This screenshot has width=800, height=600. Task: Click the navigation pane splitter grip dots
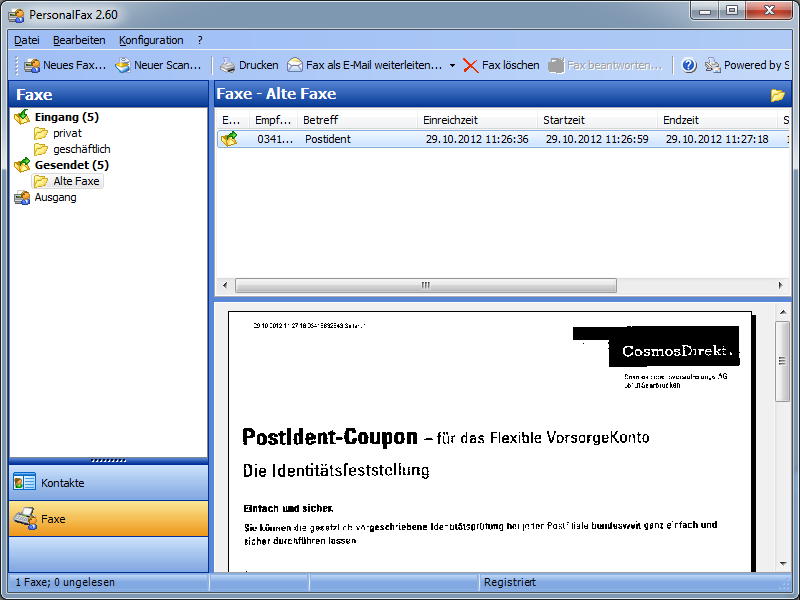click(108, 461)
